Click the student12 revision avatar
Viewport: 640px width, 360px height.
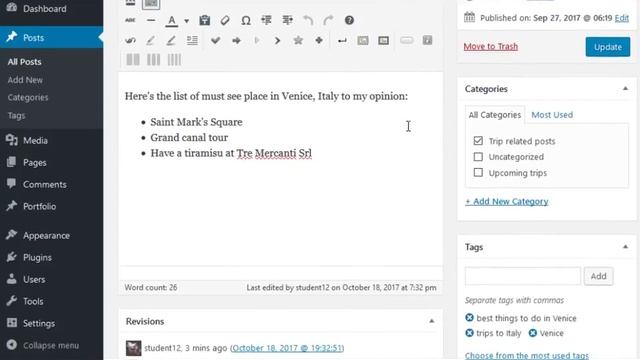point(133,348)
